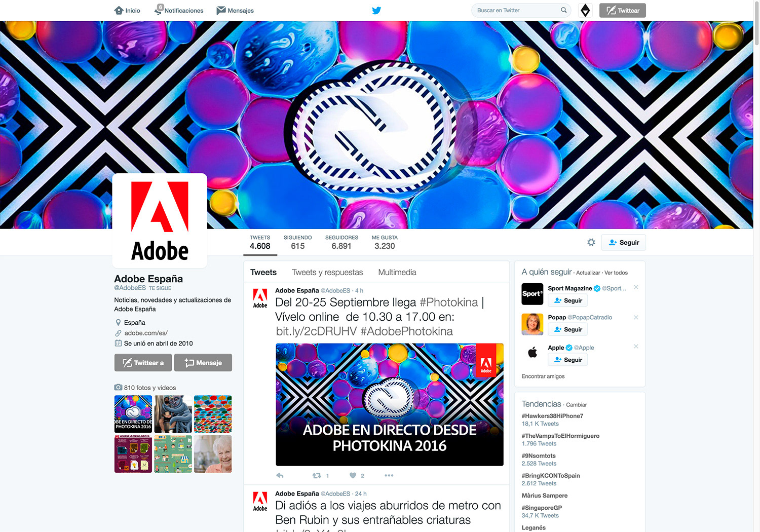
Task: Dismiss the Apple follow suggestion
Action: [x=636, y=347]
